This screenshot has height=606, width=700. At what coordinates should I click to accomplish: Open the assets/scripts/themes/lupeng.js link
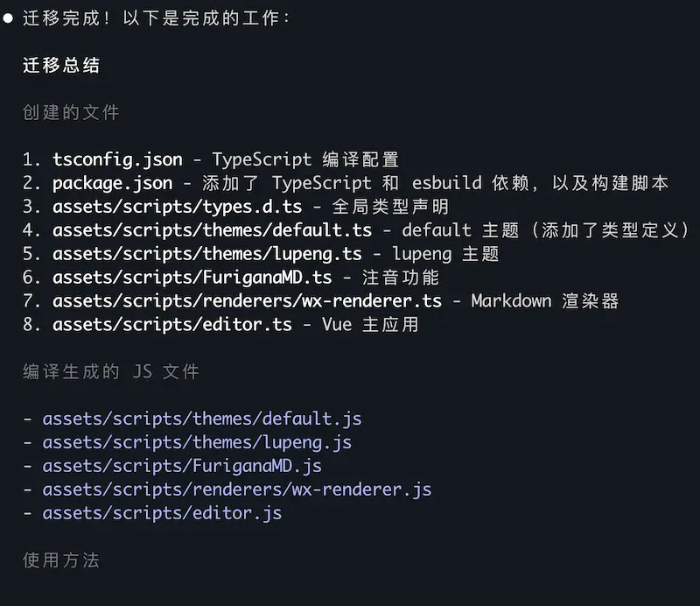(x=197, y=443)
